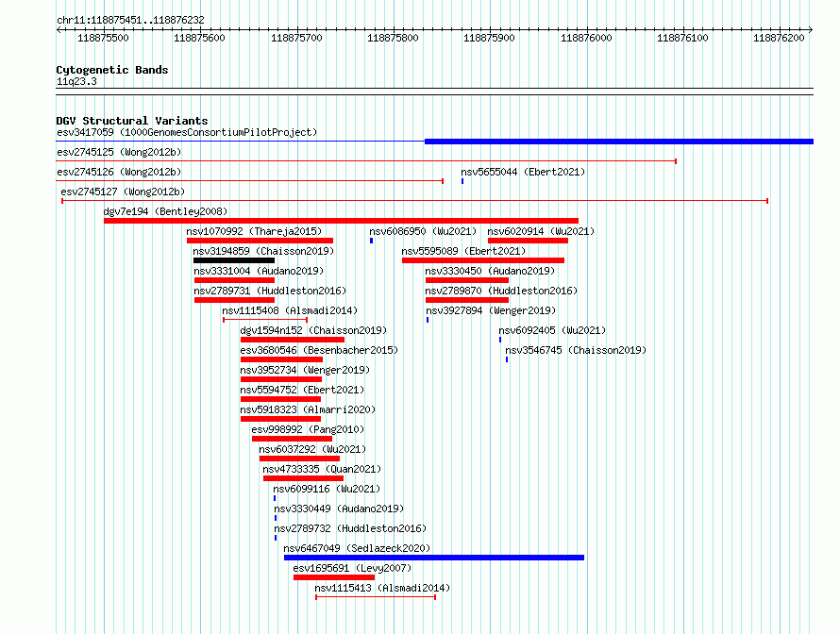The width and height of the screenshot is (840, 634).
Task: Click nsv3330450 (Audano2019) label
Action: click(490, 271)
